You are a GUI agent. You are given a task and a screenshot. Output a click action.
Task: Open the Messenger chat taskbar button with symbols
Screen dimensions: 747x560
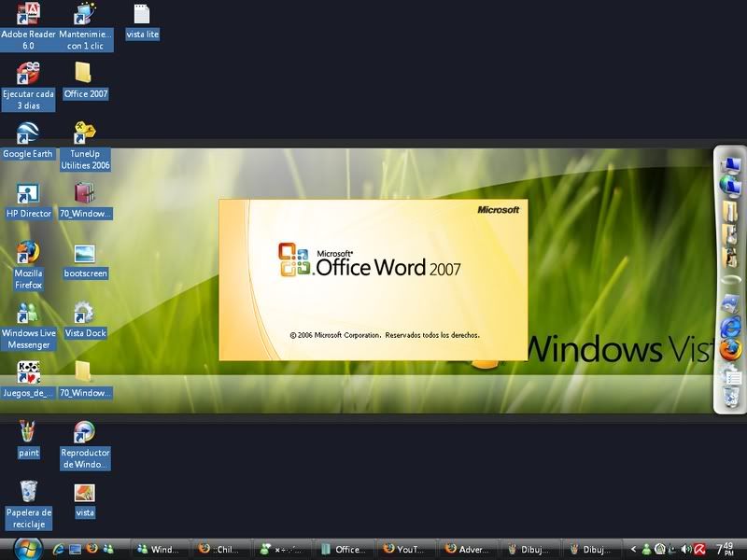point(282,549)
